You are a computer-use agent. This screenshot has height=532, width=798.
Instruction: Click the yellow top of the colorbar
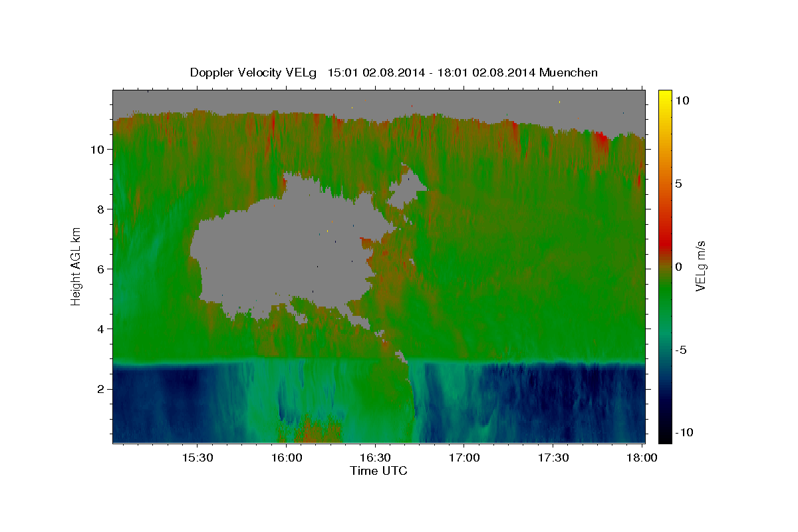(665, 95)
